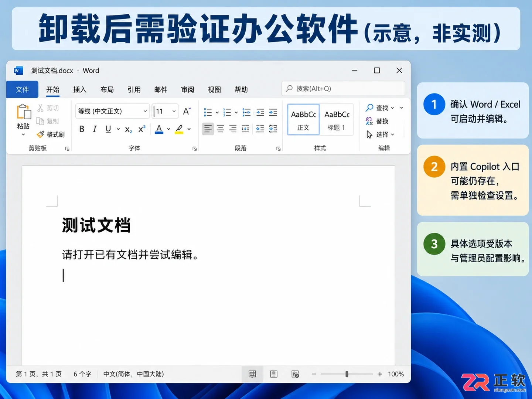Apply distributed alignment to the paragraph
The width and height of the screenshot is (532, 399).
[x=245, y=129]
